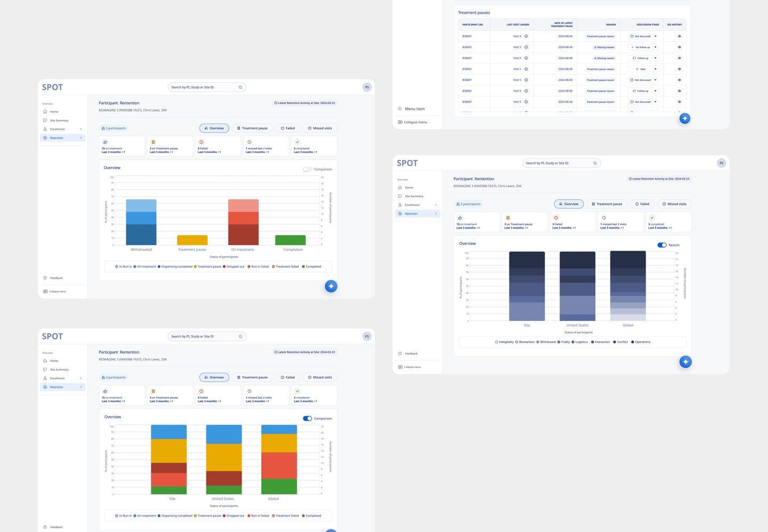Turn off the Reason toggle
Viewport: 768px width, 532px height.
coord(662,245)
